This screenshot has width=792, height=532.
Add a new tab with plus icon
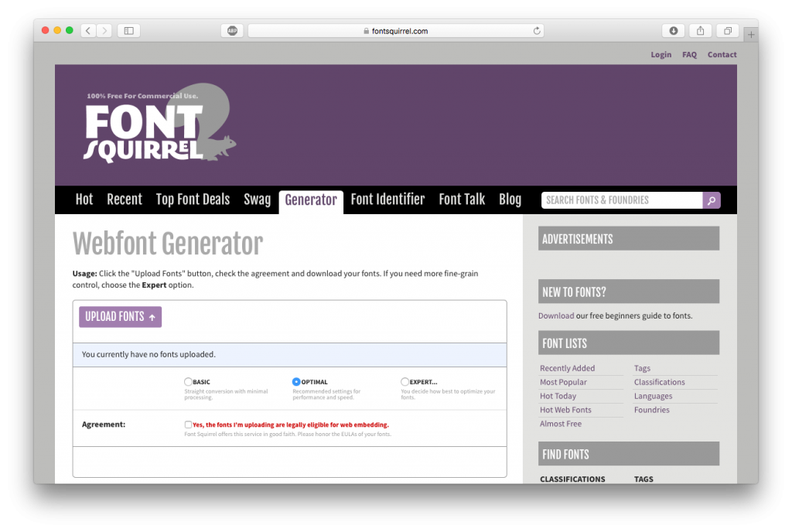point(751,34)
